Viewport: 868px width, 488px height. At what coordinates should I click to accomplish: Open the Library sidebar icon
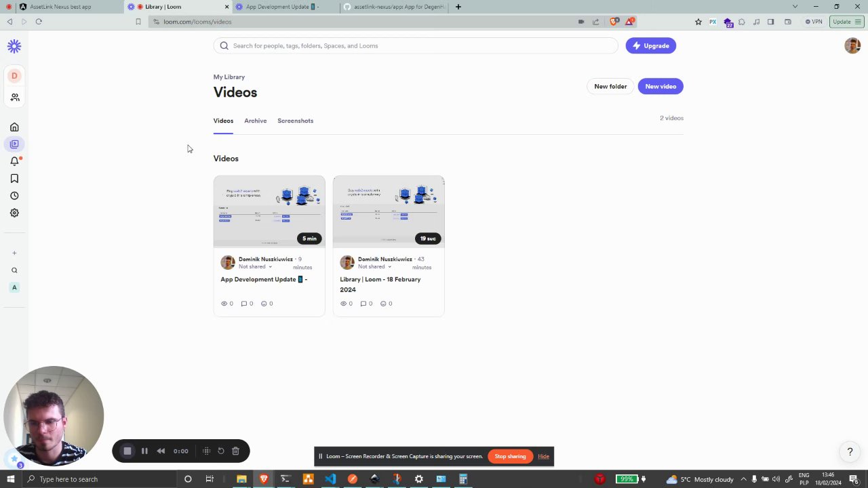pyautogui.click(x=14, y=144)
